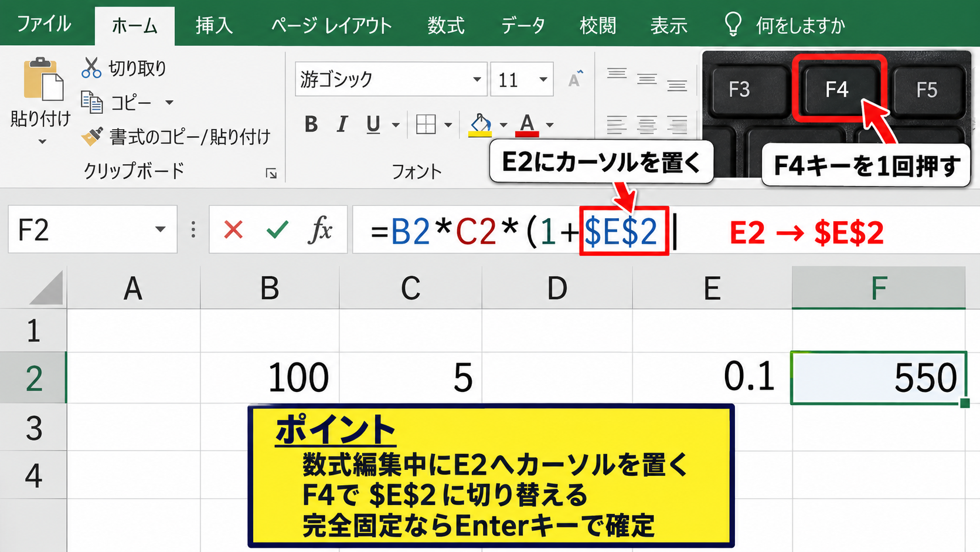Click the Name Box showing F2
The height and width of the screenshot is (552, 980).
93,229
